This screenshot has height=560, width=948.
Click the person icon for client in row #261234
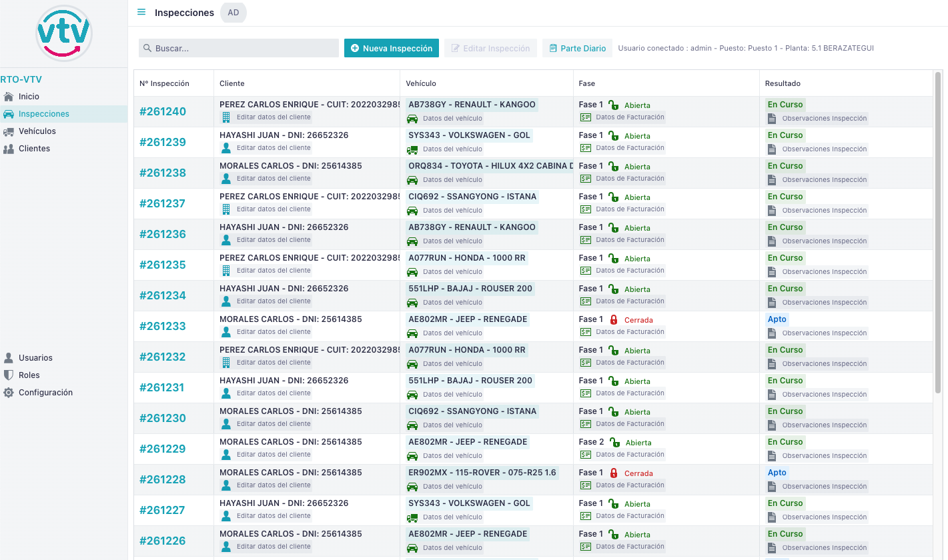226,301
